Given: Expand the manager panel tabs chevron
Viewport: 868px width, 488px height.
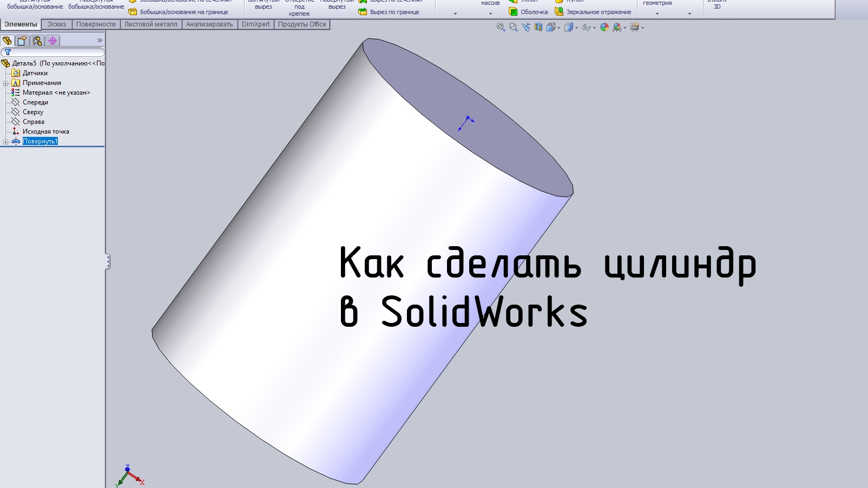Looking at the screenshot, I should tap(100, 41).
